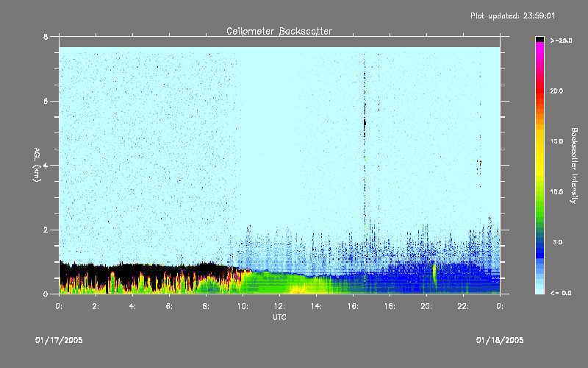Click the 'Ceilometer Backscatter' plot title
This screenshot has width=588, height=368.
(x=279, y=31)
